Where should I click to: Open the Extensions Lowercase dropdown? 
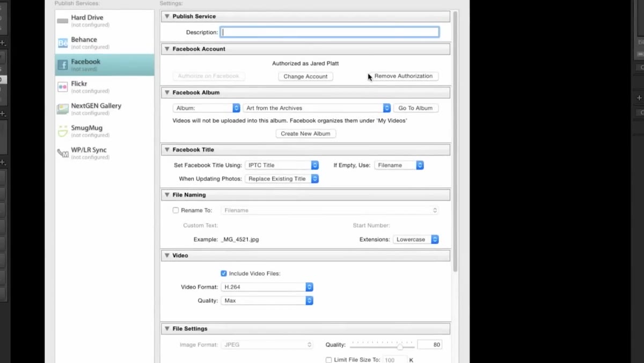pos(416,239)
